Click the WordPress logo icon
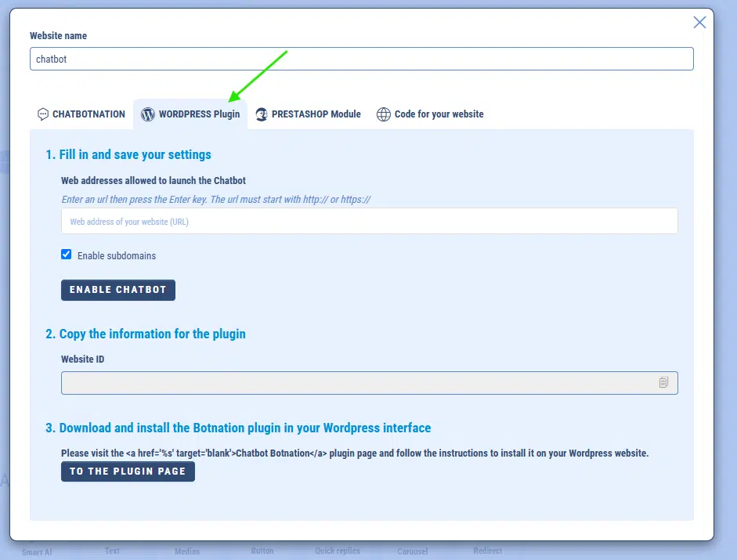The image size is (737, 560). coord(147,114)
